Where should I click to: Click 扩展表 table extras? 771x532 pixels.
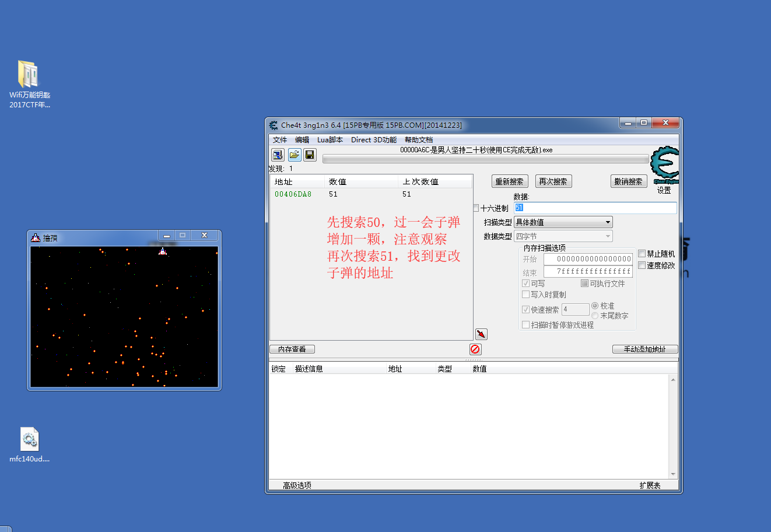[x=650, y=485]
